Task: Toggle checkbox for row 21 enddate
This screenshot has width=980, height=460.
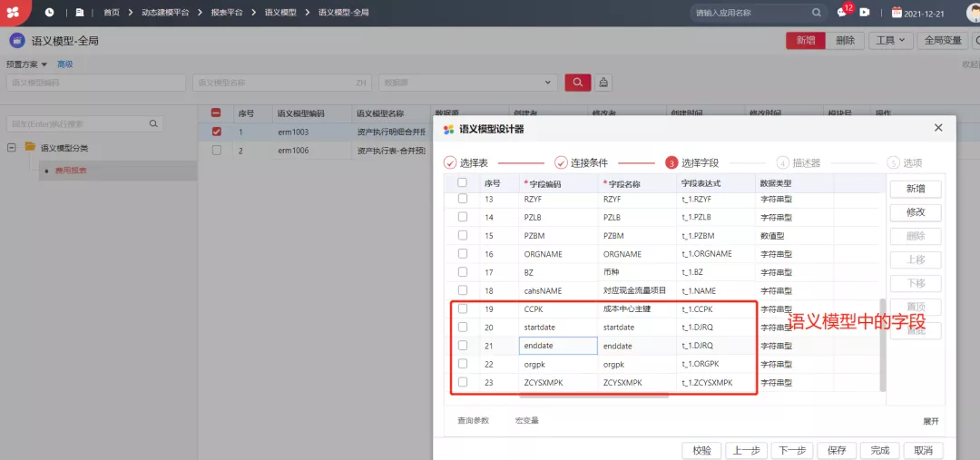Action: (463, 345)
